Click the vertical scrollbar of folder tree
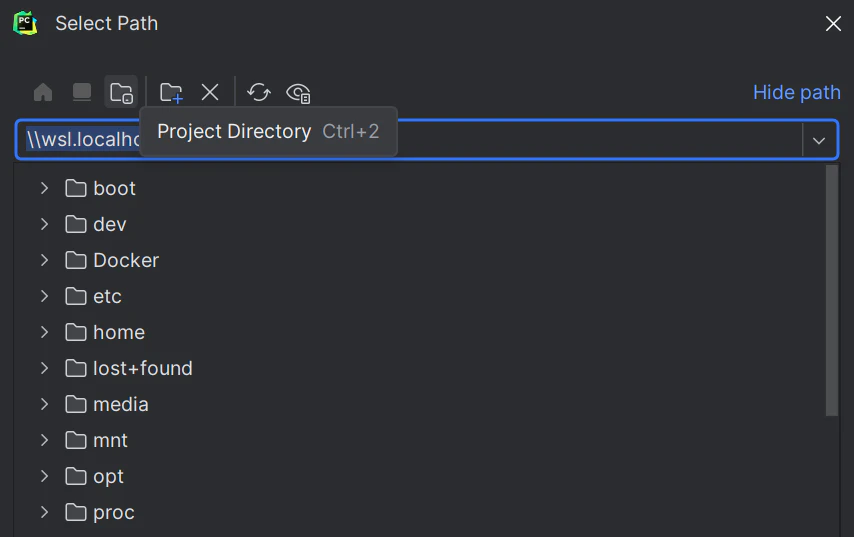The width and height of the screenshot is (854, 537). [832, 290]
